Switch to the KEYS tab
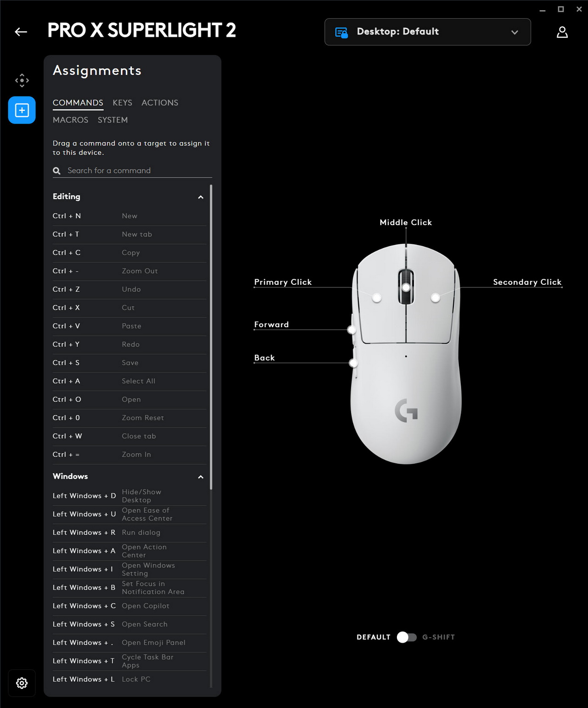The image size is (588, 708). click(122, 103)
